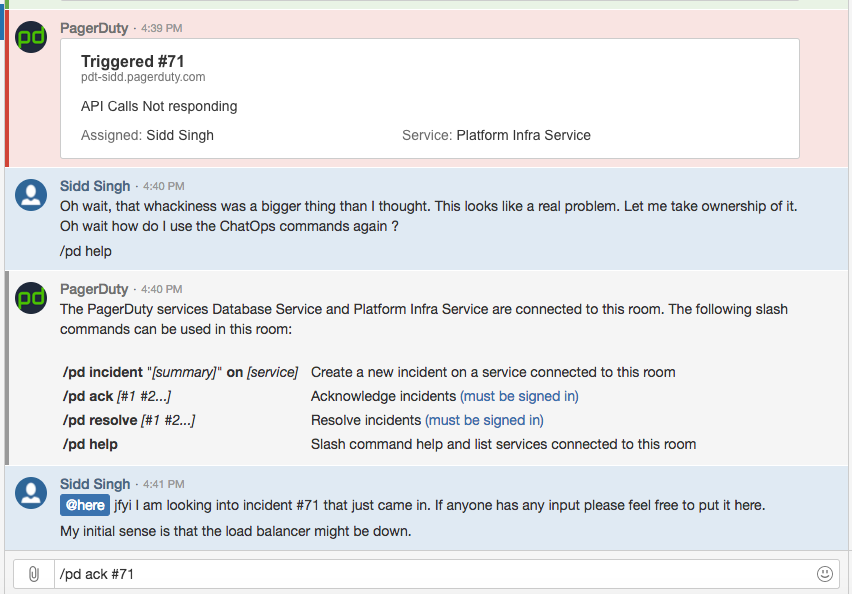Click the '/pd ack [#1 #2...]' command
Screen dimensions: 852x594
tap(117, 396)
